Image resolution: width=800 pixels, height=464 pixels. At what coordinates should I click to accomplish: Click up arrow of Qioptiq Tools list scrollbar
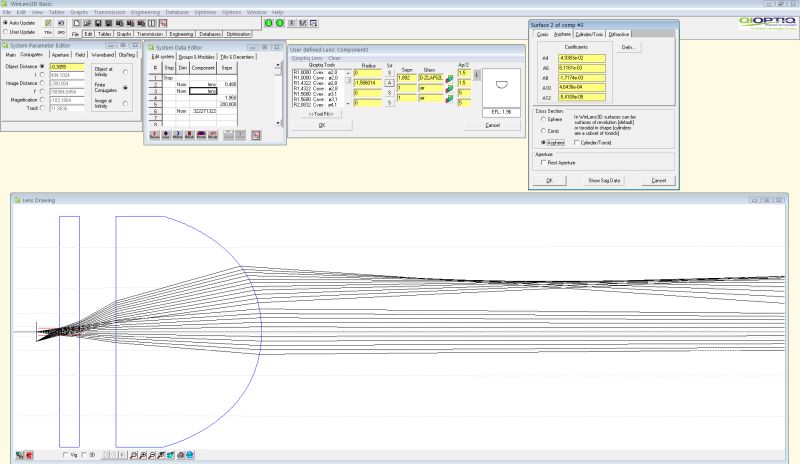pos(348,73)
